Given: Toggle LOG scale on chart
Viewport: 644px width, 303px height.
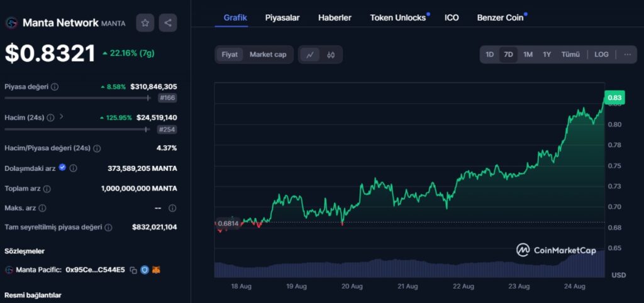Looking at the screenshot, I should tap(601, 55).
